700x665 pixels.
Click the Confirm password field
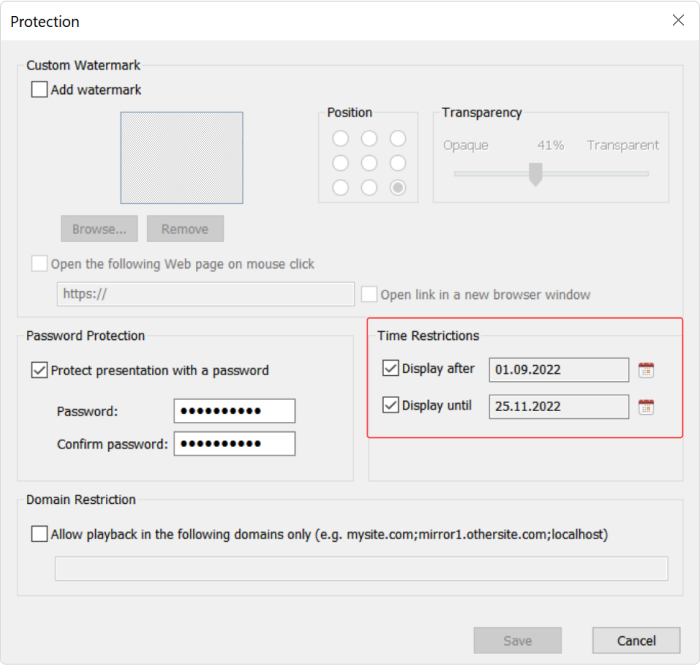(x=234, y=444)
